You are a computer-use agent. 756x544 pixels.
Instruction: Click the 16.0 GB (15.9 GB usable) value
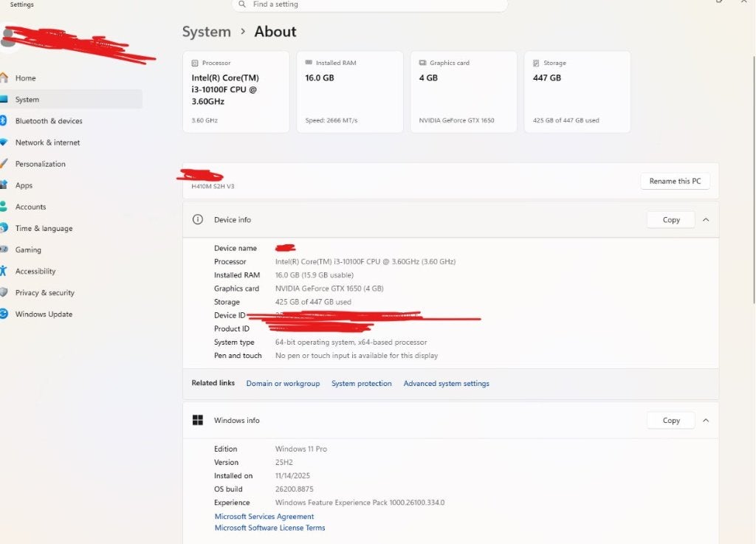[315, 275]
